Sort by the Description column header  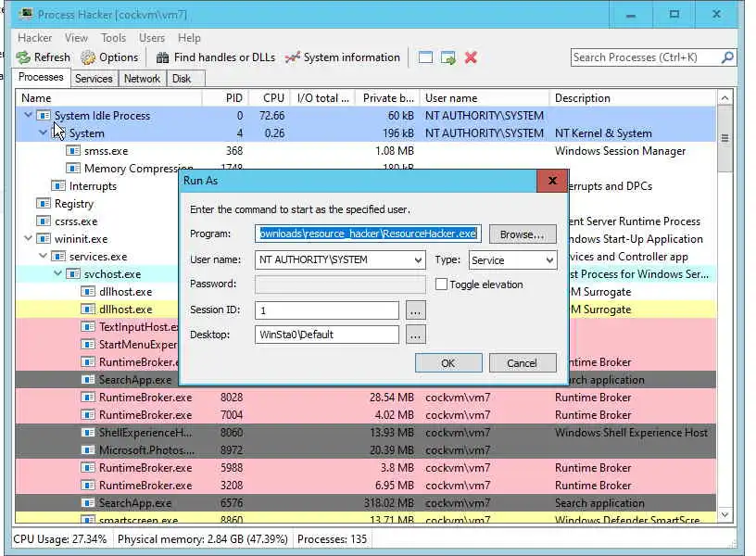(x=633, y=98)
